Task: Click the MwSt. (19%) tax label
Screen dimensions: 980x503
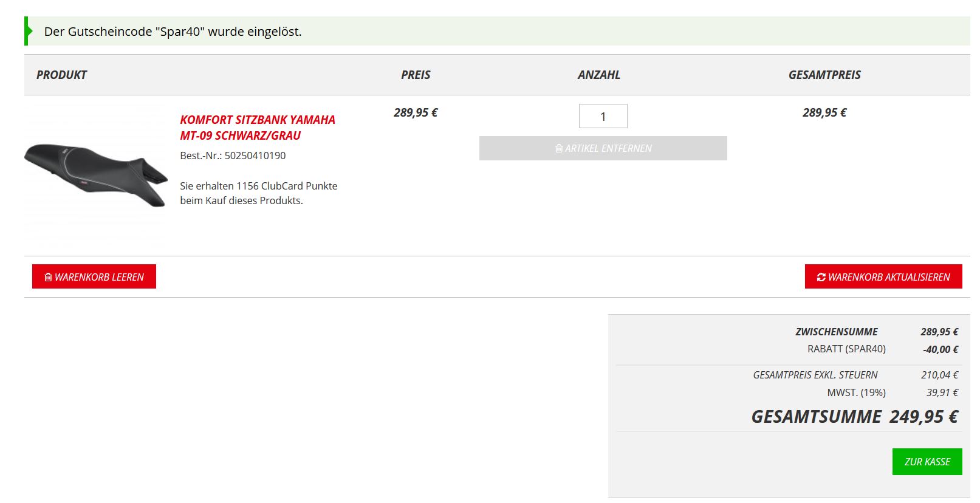Action: point(855,392)
